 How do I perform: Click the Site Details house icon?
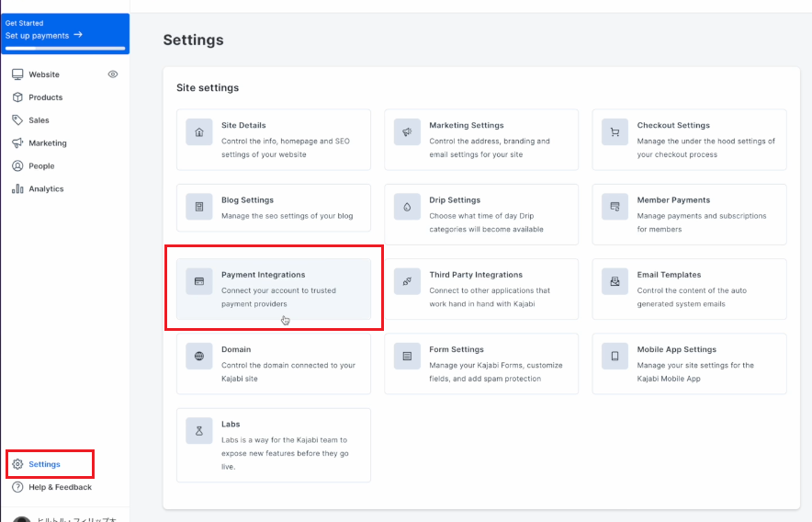[x=199, y=132]
